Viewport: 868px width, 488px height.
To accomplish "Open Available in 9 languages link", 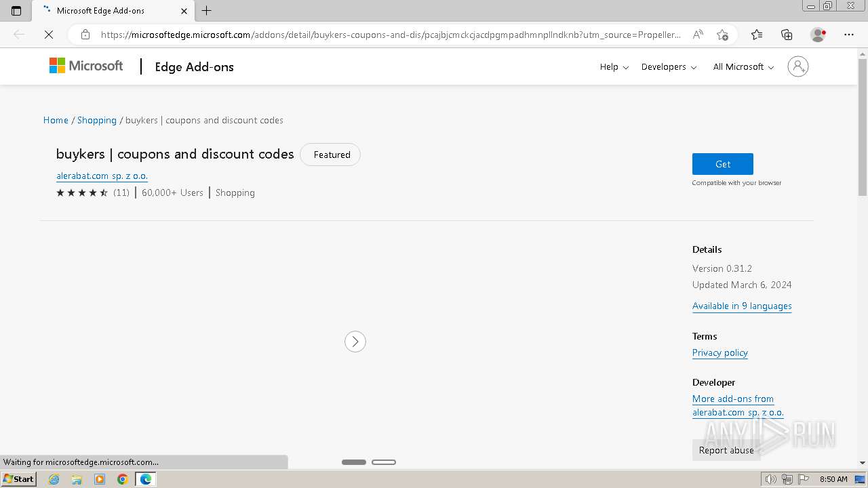I will tap(742, 306).
